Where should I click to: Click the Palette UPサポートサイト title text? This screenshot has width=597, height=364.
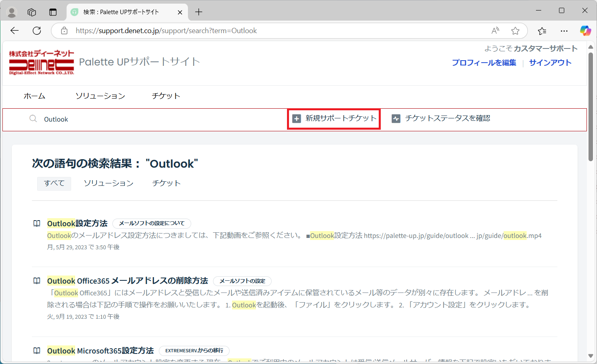click(x=139, y=62)
